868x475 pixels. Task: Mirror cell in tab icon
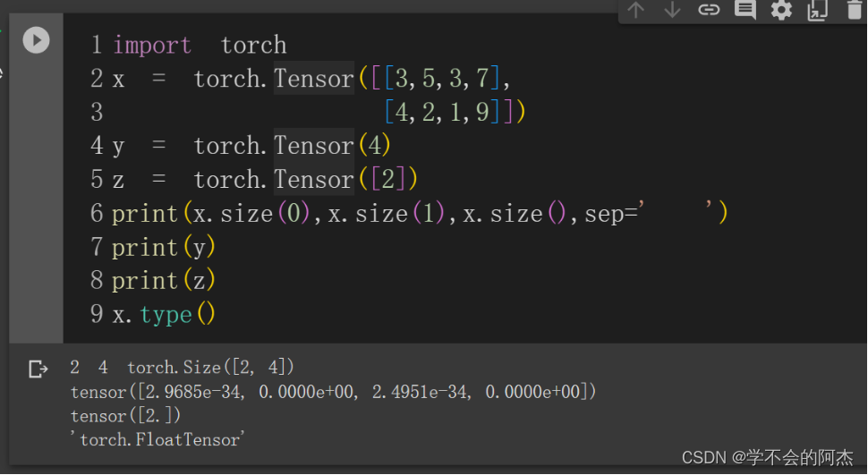[x=817, y=10]
